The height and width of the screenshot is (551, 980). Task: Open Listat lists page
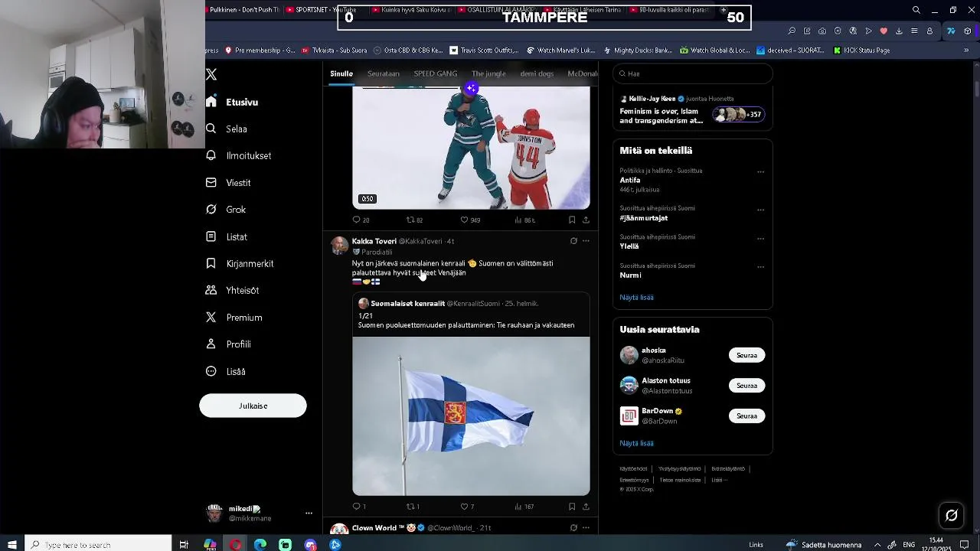pos(227,236)
